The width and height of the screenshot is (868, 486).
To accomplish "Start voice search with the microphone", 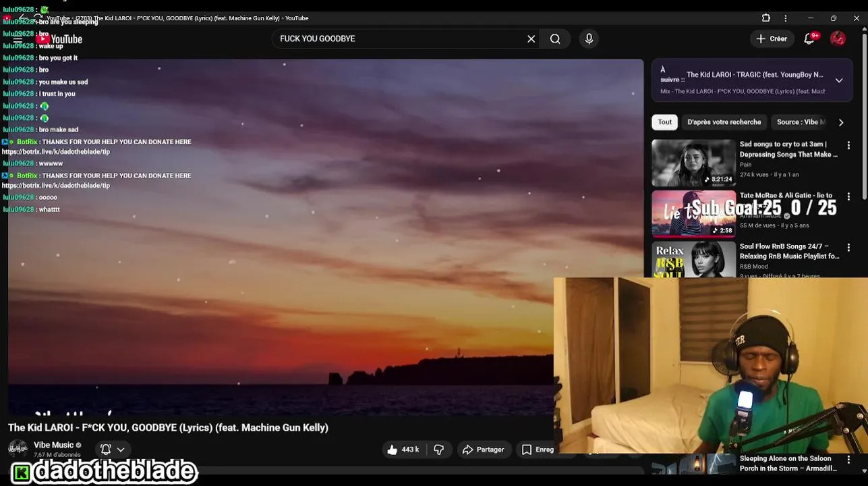I will tap(589, 38).
